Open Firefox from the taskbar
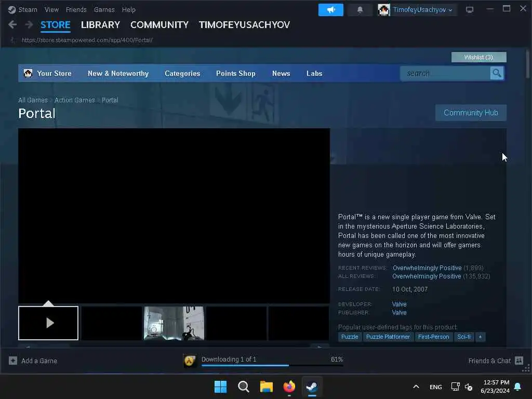This screenshot has height=399, width=532. point(289,387)
